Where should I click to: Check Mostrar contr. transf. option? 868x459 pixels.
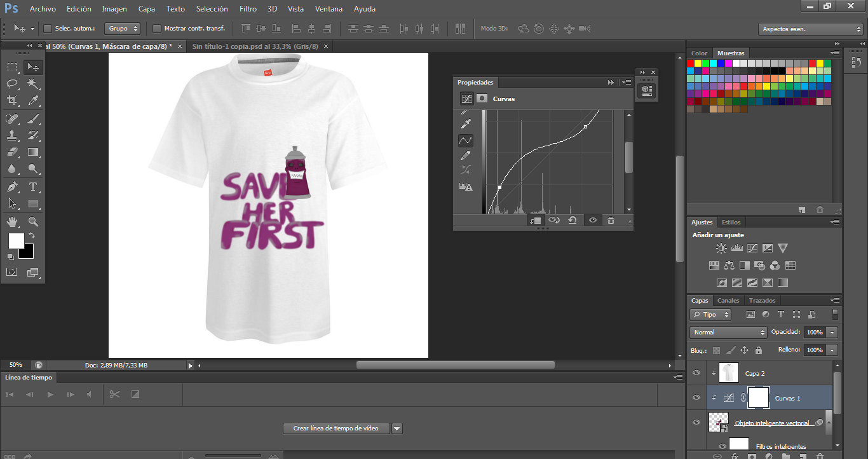[x=157, y=29]
